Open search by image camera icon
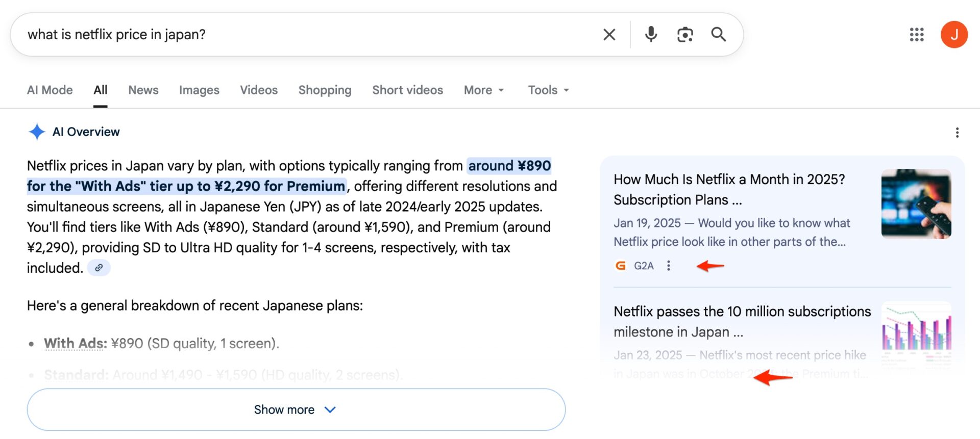The width and height of the screenshot is (980, 439). pyautogui.click(x=685, y=35)
